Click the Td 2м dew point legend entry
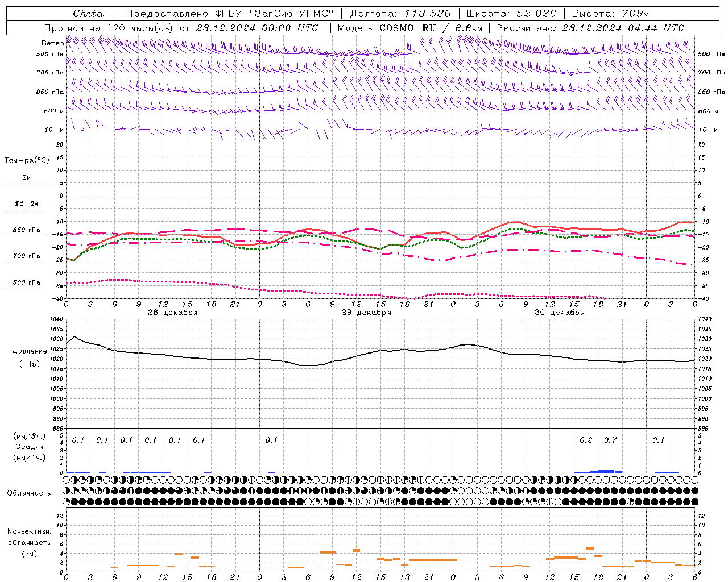This screenshot has height=582, width=728. click(x=26, y=203)
